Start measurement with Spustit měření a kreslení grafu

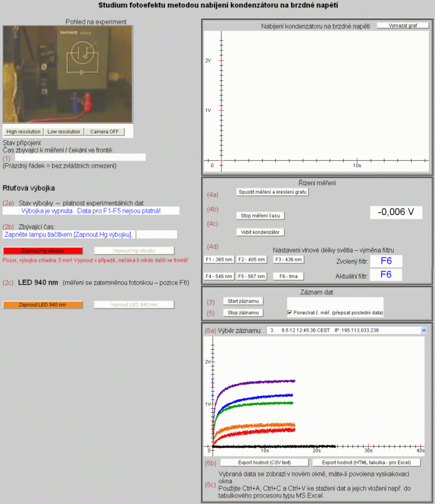(x=272, y=192)
